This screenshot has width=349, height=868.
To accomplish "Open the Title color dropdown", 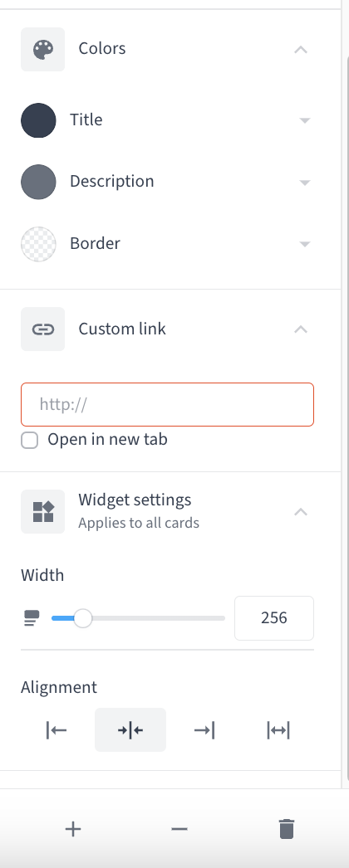I will click(x=304, y=120).
